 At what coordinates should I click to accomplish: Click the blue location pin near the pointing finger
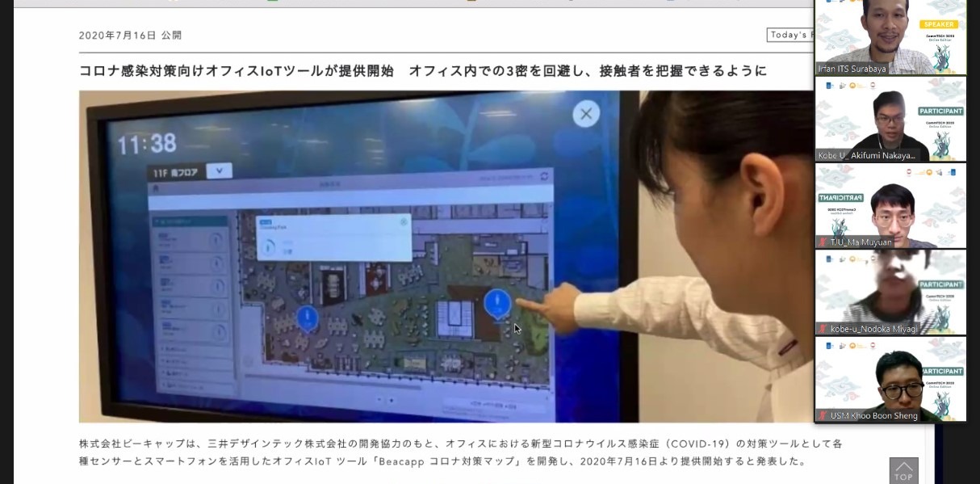point(496,304)
